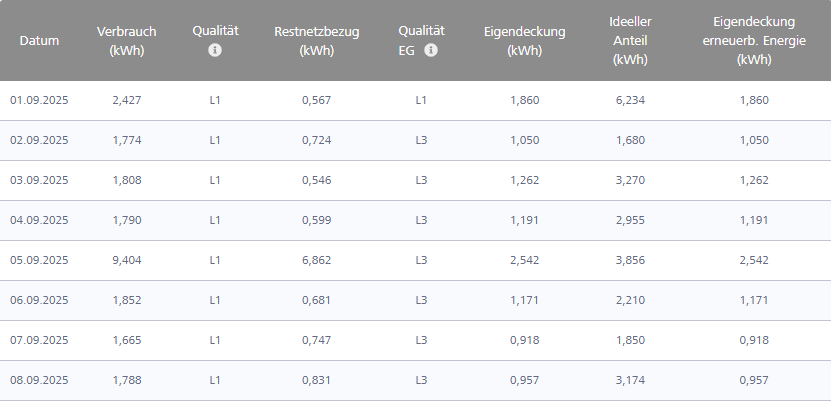Click the Ideeller Anteil value 6,234
The width and height of the screenshot is (831, 401).
coord(630,100)
